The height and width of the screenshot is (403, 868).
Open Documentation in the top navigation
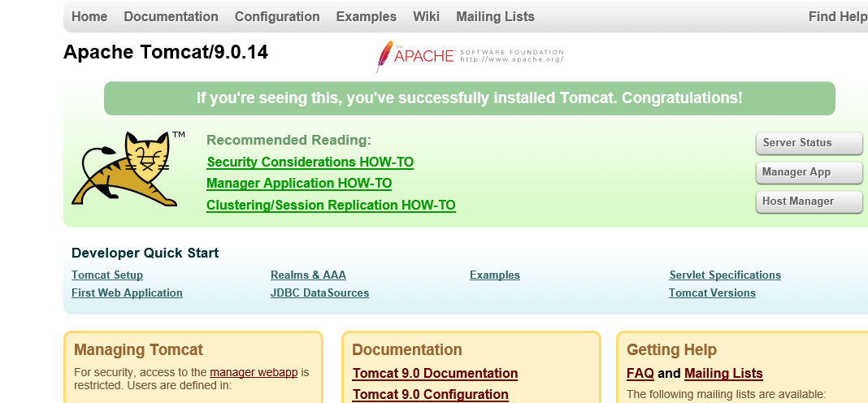coord(171,16)
